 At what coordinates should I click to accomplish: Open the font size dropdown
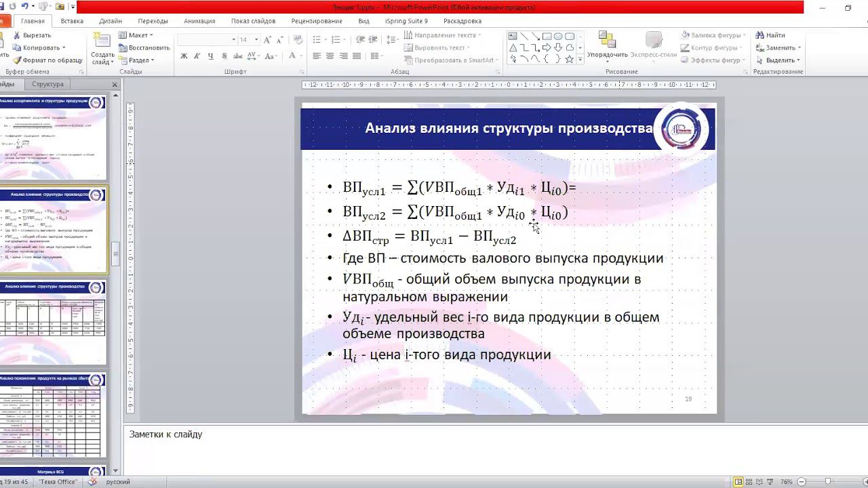256,40
